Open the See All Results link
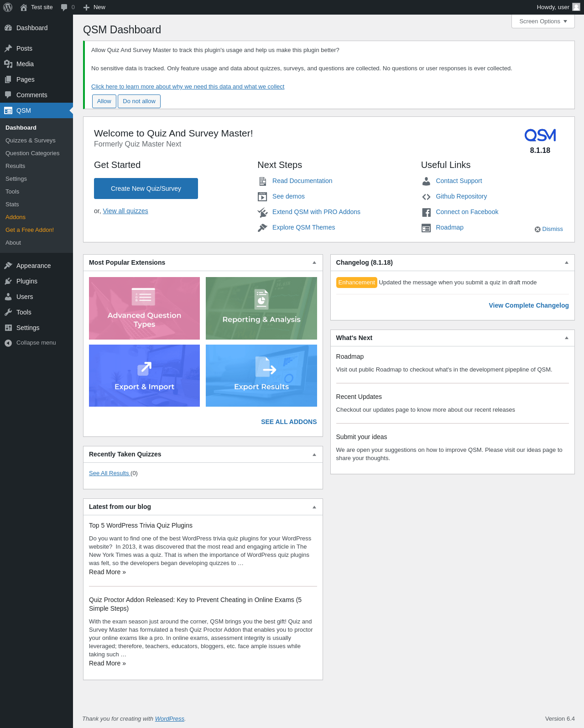Viewport: 584px width, 728px height. 109,473
